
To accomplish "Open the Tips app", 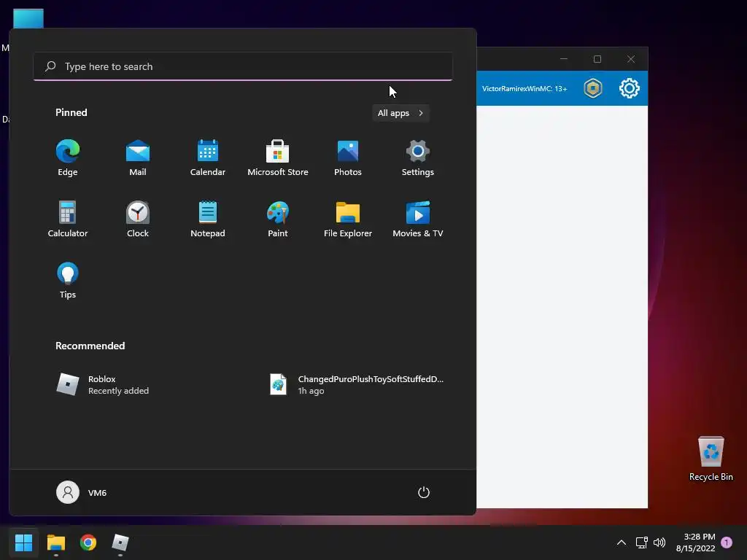I will tap(68, 280).
